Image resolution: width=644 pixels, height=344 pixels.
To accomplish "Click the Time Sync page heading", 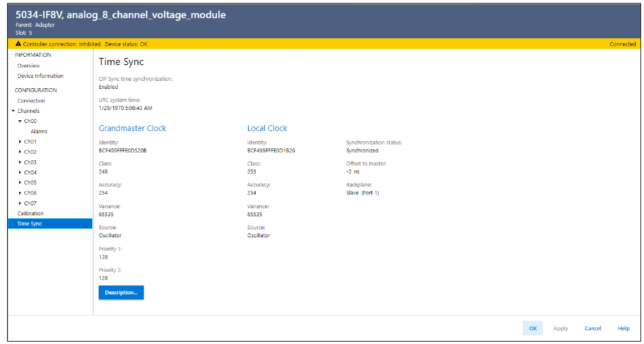I will tap(121, 61).
